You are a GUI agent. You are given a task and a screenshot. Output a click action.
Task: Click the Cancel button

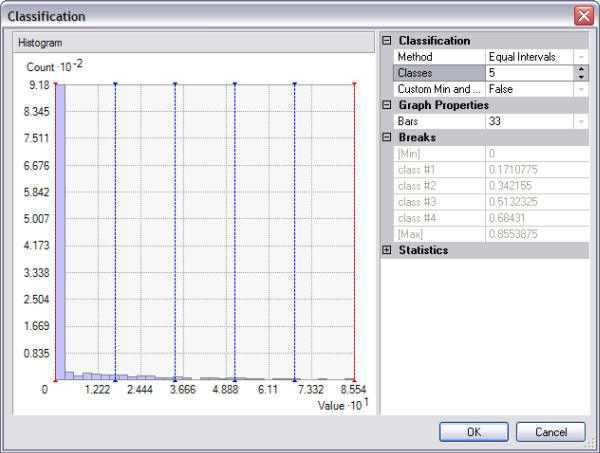point(551,432)
